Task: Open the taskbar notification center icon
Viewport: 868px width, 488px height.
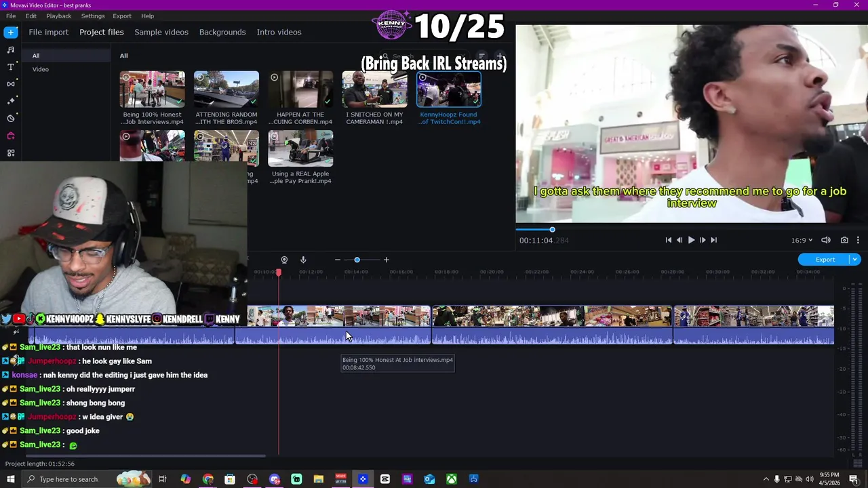Action: click(x=854, y=479)
